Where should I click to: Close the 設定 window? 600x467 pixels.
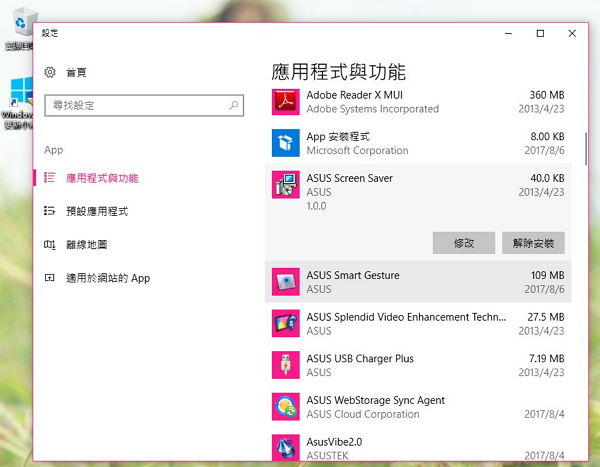pyautogui.click(x=572, y=34)
